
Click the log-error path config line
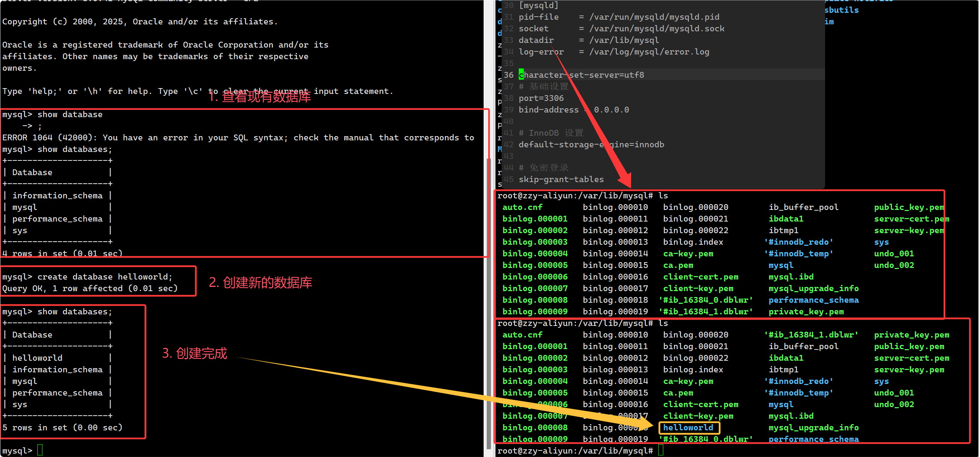coord(613,52)
